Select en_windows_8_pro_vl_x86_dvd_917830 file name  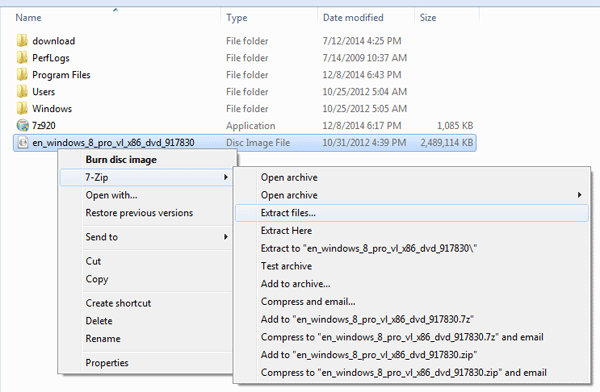pos(113,143)
